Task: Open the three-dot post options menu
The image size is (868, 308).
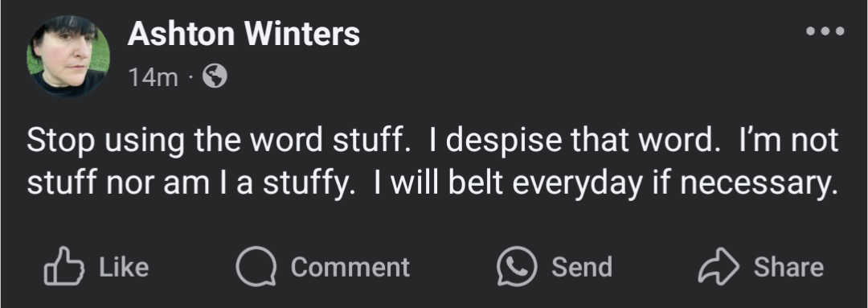Action: coord(825,31)
